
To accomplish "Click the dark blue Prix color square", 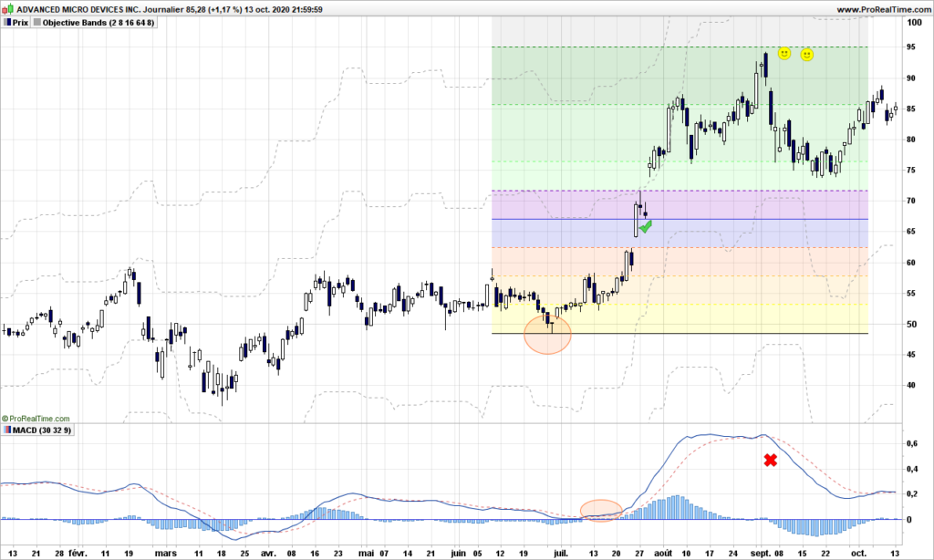I will pos(7,23).
